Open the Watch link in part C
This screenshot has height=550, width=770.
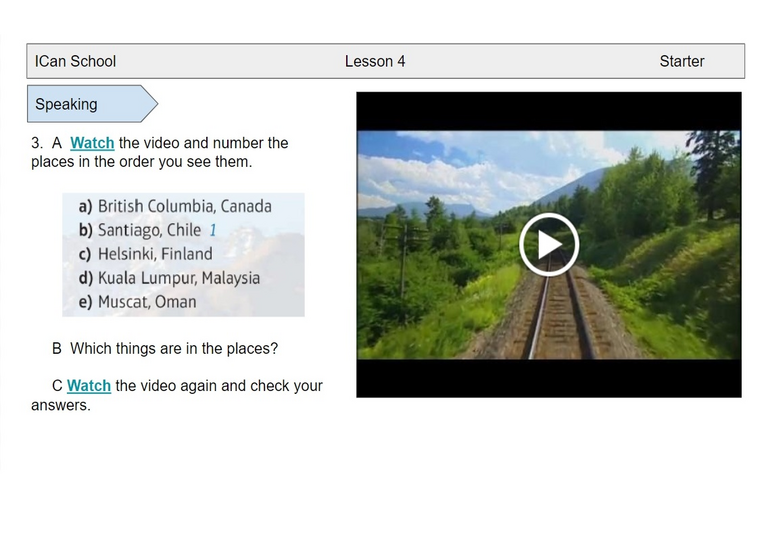pos(89,385)
